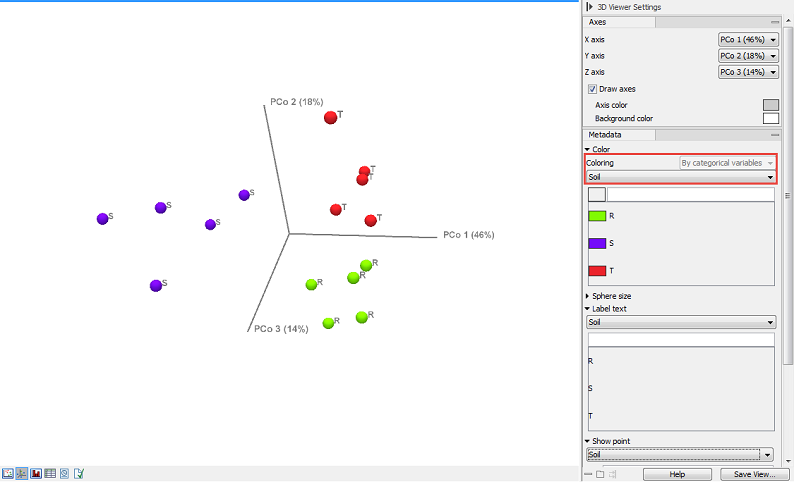This screenshot has height=482, width=794.
Task: Click the Label text filter field
Action: coord(680,340)
